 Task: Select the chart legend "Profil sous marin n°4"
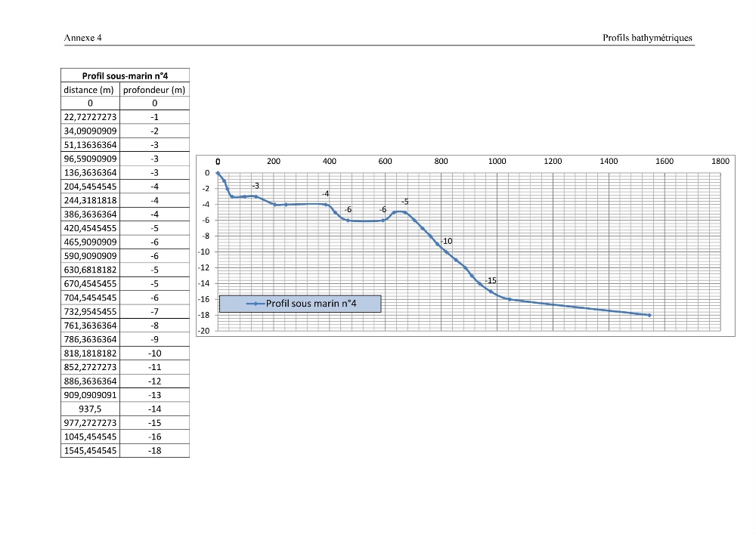(x=300, y=304)
